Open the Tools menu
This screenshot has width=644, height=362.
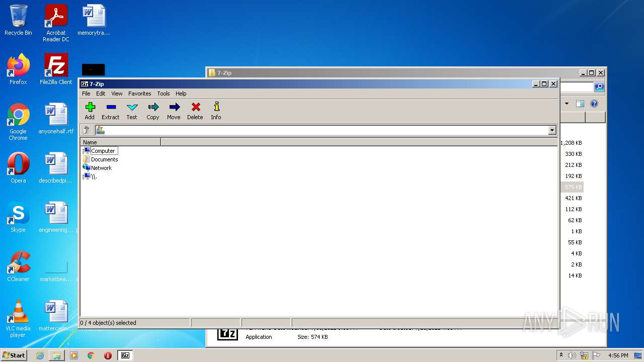pyautogui.click(x=163, y=94)
